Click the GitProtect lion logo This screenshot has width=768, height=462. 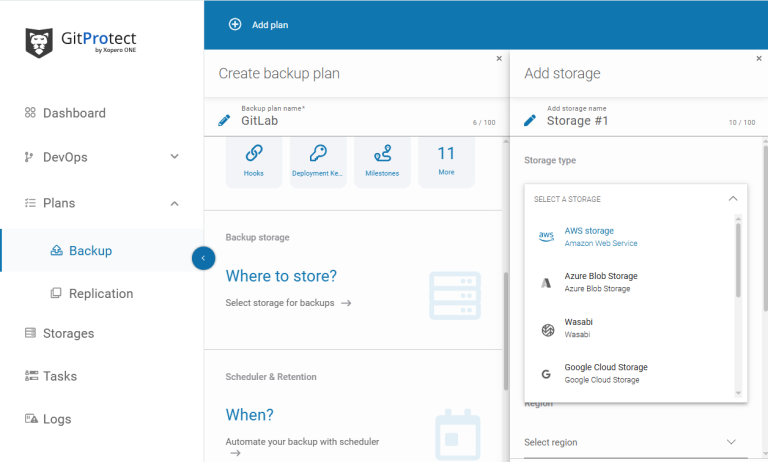pyautogui.click(x=39, y=42)
